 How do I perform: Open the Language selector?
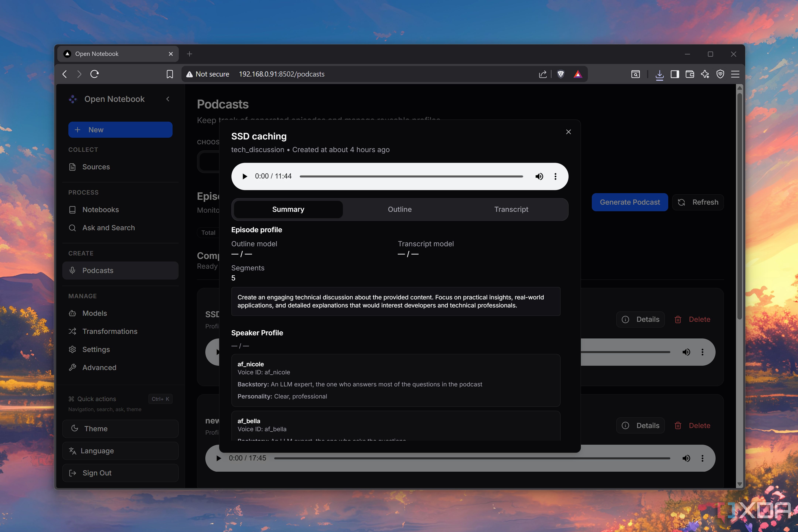[x=120, y=451]
